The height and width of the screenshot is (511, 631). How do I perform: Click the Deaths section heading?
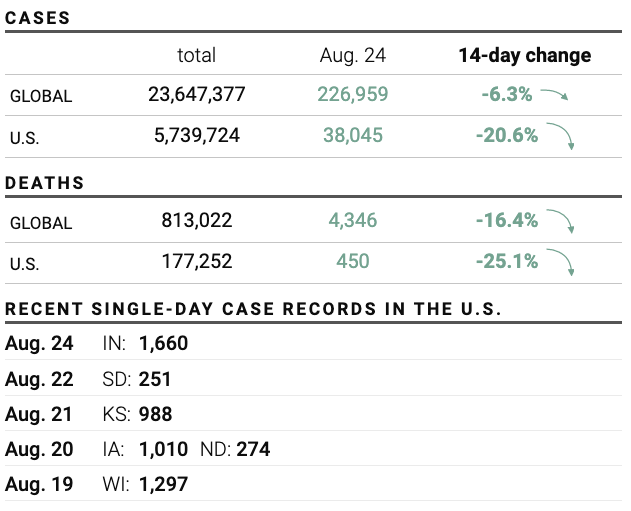(x=45, y=184)
